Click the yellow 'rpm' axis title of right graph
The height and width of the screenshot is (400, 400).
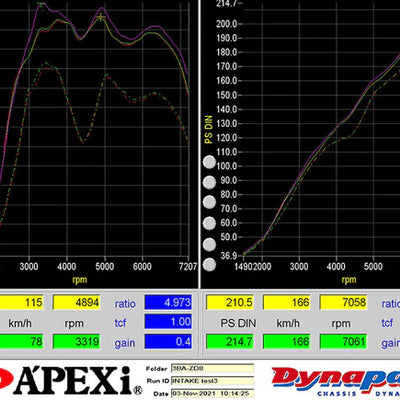(x=349, y=280)
